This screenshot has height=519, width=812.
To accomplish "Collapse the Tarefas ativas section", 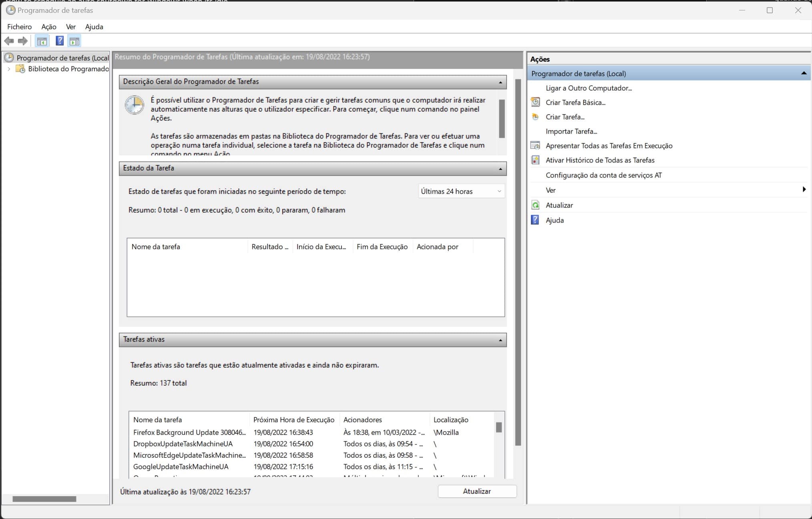I will click(x=500, y=340).
